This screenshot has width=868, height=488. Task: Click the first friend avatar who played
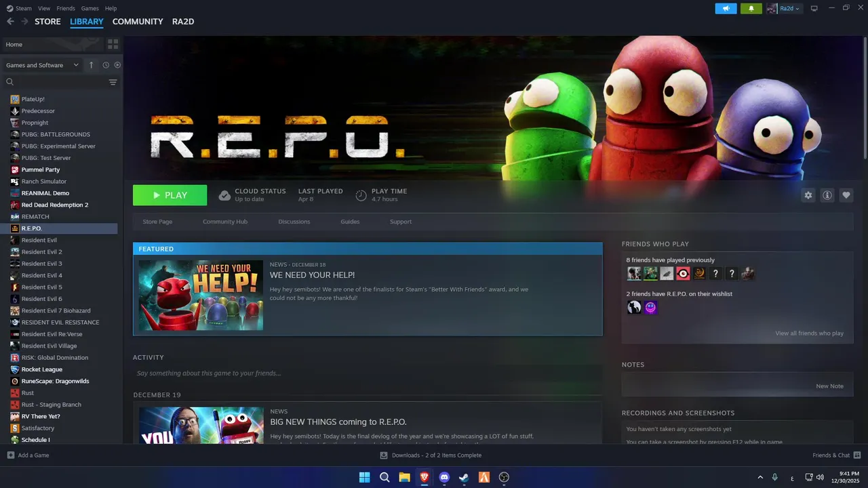(634, 273)
